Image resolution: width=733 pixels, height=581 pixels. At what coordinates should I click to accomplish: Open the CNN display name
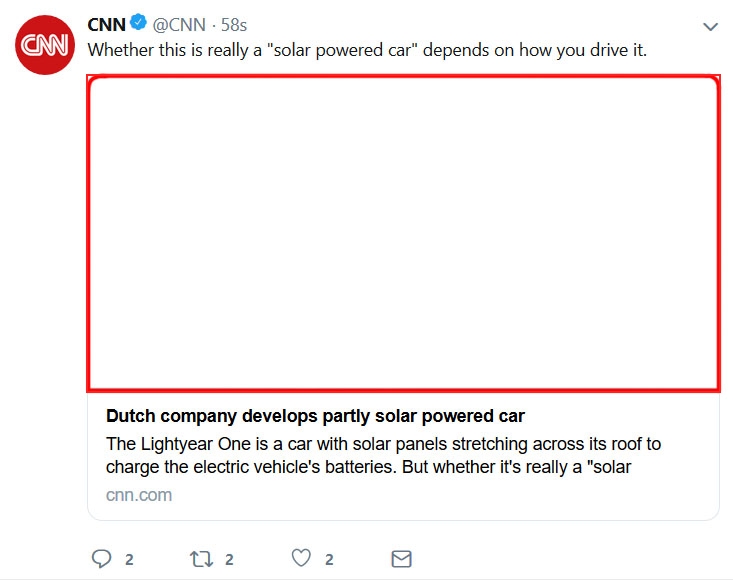(x=106, y=25)
